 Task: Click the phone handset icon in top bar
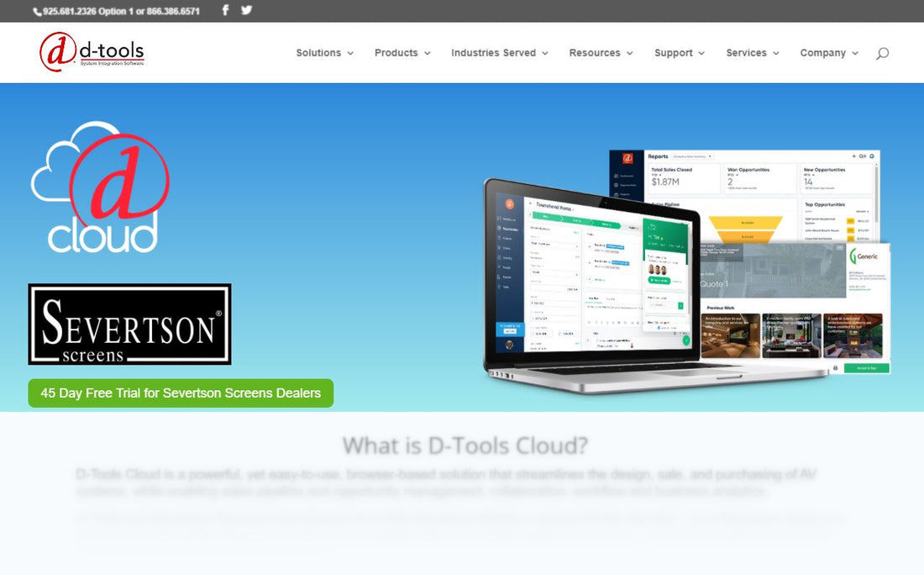[x=37, y=12]
